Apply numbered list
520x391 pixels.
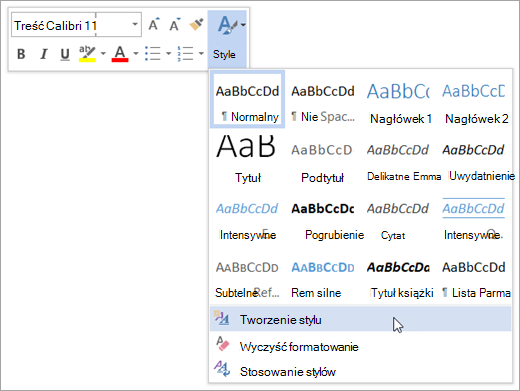tap(185, 54)
